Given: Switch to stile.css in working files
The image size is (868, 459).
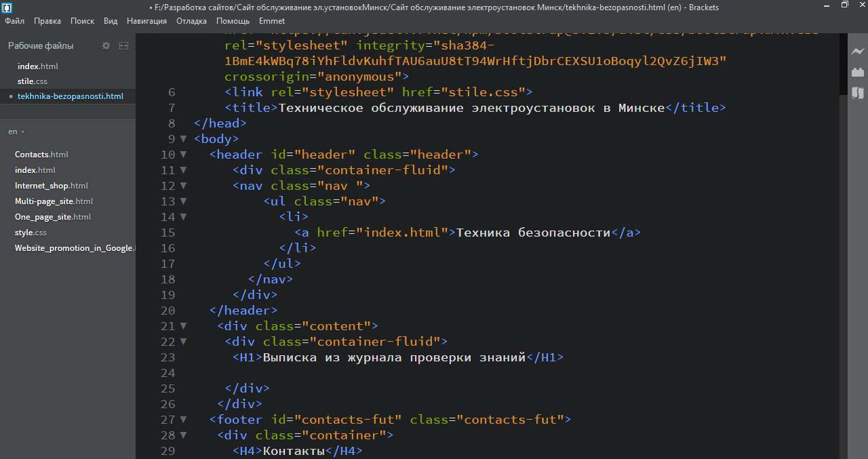Looking at the screenshot, I should click(x=32, y=81).
